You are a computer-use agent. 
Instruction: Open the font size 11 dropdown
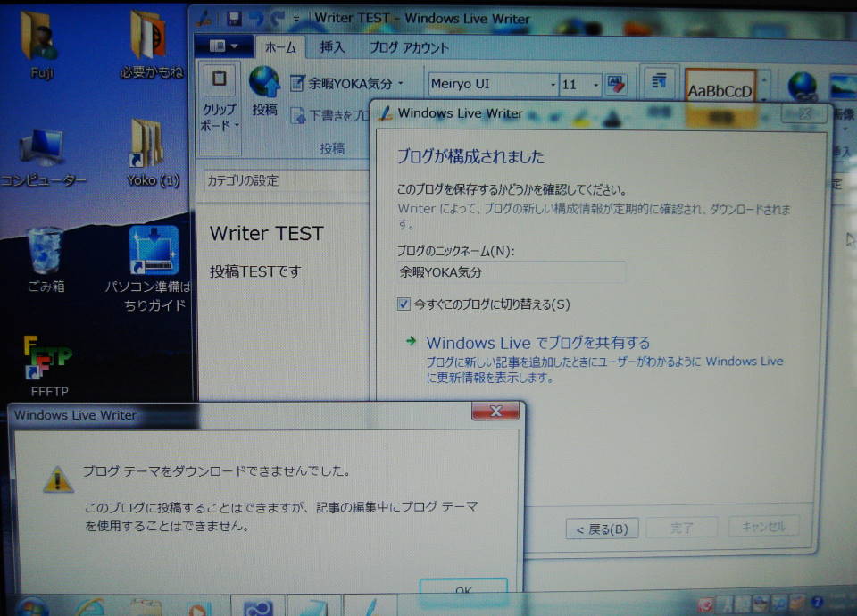580,85
